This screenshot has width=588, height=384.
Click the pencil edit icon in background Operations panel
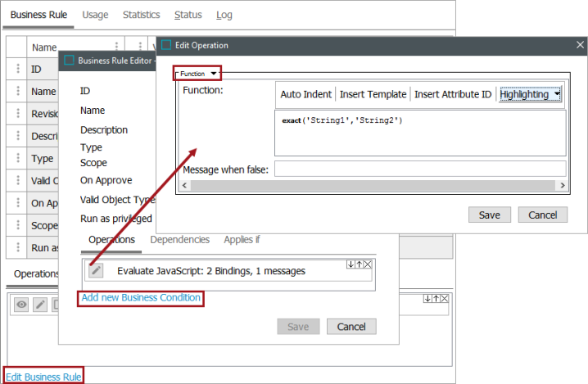tap(40, 305)
